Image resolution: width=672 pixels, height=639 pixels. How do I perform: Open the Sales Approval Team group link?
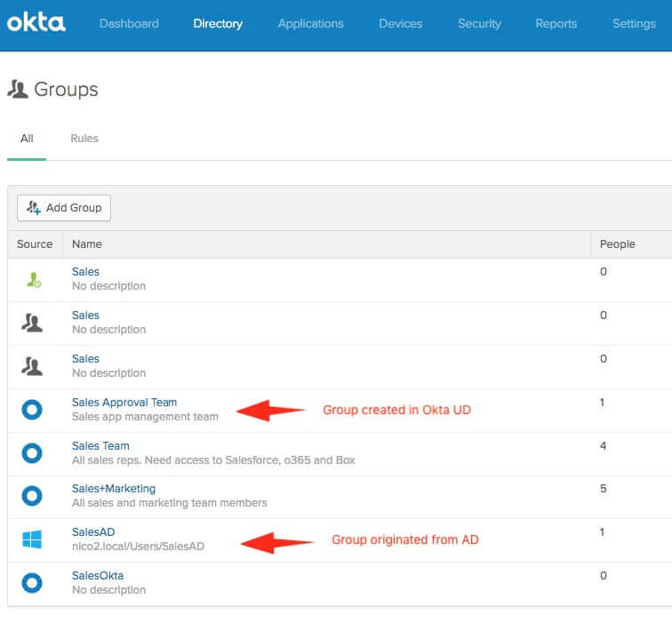click(124, 403)
